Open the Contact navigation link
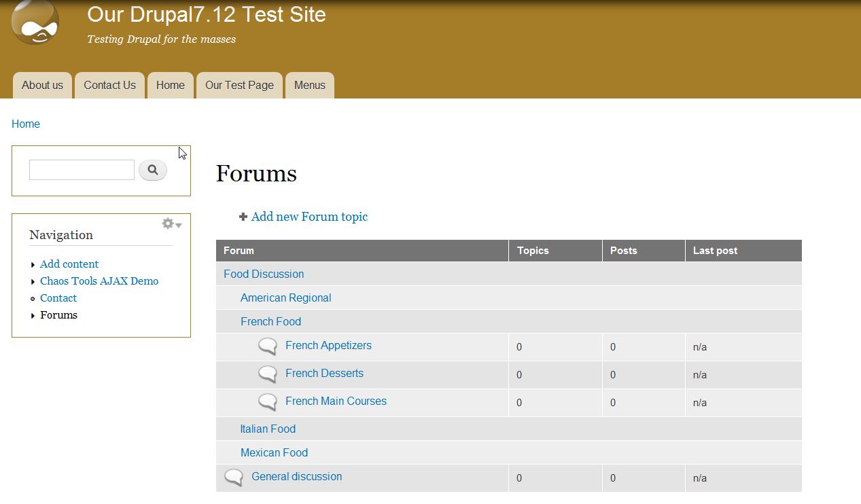Image resolution: width=861 pixels, height=504 pixels. point(58,298)
